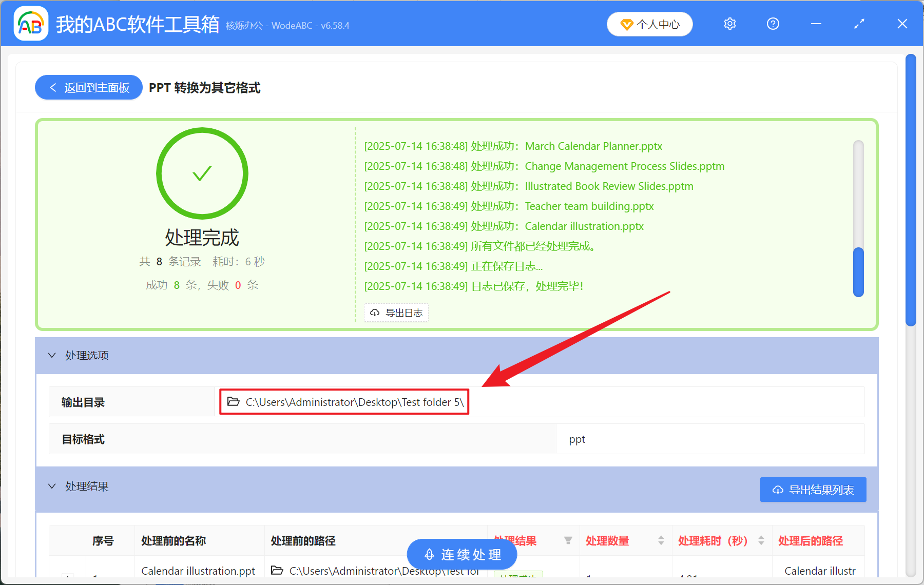
Task: Click the AB toolbox logo icon
Action: (30, 23)
